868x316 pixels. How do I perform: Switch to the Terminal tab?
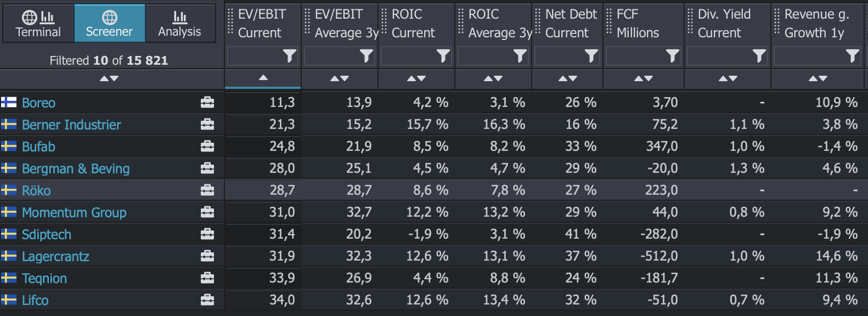(x=38, y=24)
